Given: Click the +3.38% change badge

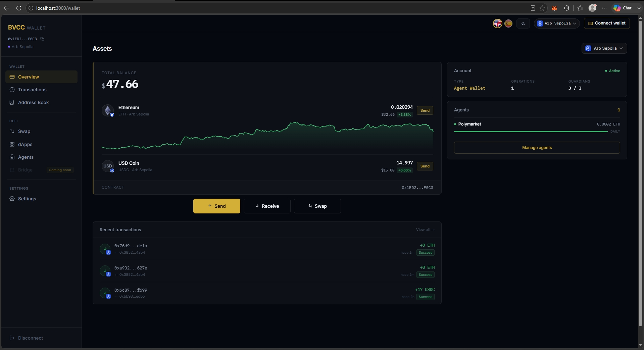Looking at the screenshot, I should click(x=405, y=115).
